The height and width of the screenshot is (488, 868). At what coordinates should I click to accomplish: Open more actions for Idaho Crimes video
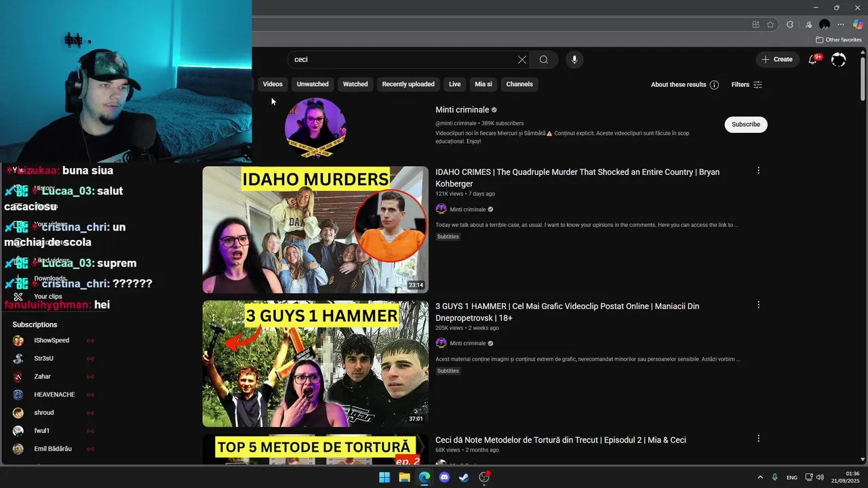[758, 171]
